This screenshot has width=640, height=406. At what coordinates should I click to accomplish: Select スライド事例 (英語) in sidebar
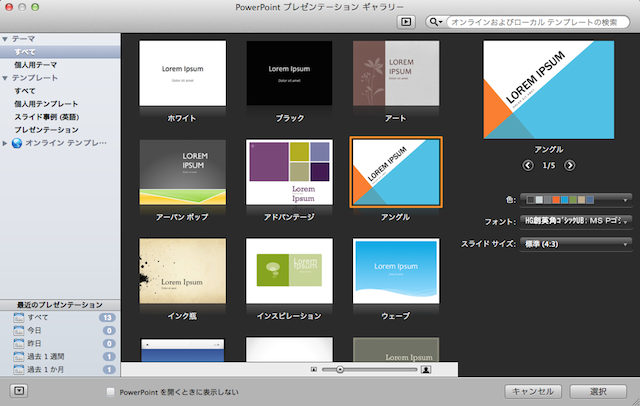(x=60, y=117)
